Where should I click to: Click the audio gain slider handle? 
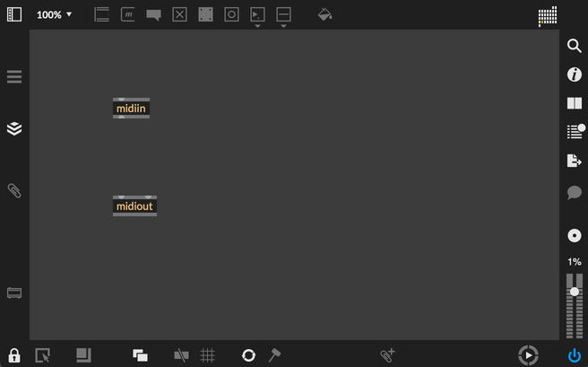[x=575, y=292]
